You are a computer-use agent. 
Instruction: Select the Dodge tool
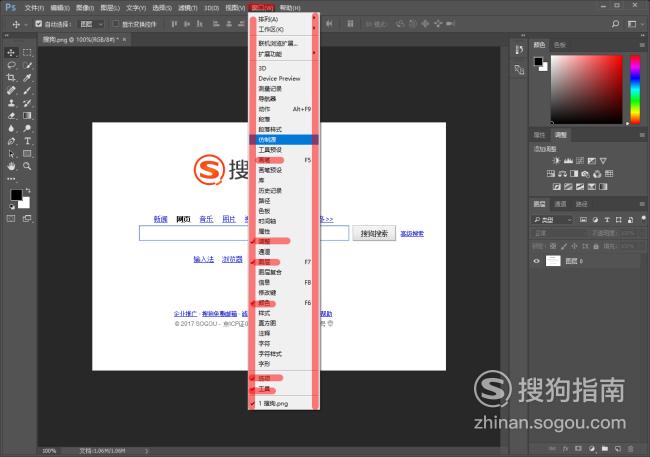(27, 128)
